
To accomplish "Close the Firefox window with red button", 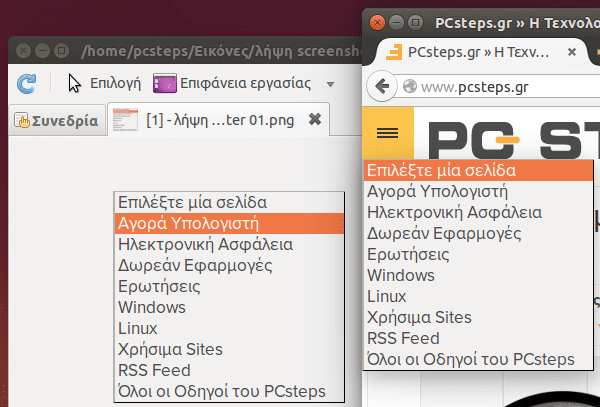I will pos(377,23).
